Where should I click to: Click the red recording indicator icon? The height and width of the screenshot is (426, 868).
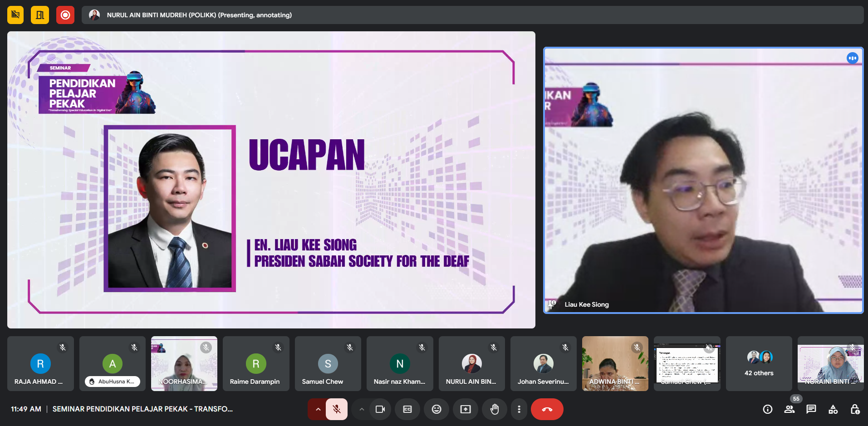click(65, 15)
